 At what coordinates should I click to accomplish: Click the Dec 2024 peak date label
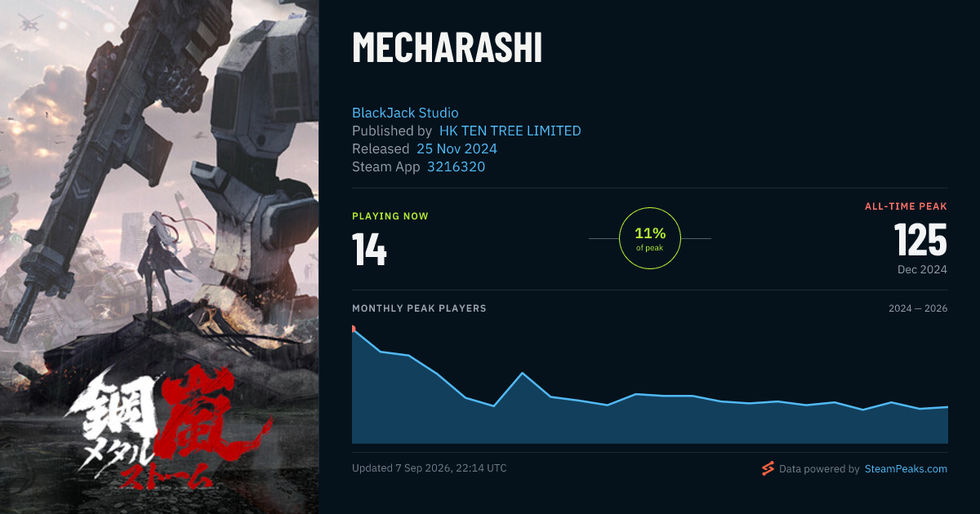pyautogui.click(x=922, y=269)
